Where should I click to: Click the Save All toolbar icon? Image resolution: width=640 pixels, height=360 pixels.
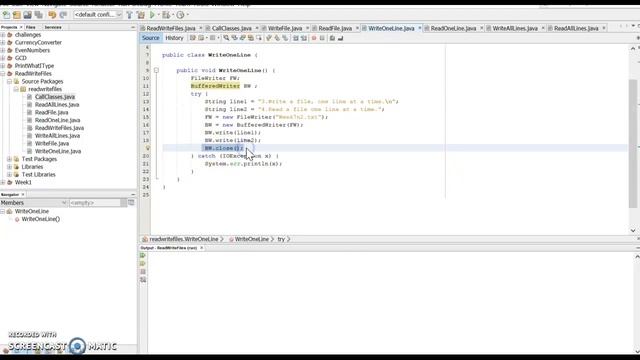(39, 15)
